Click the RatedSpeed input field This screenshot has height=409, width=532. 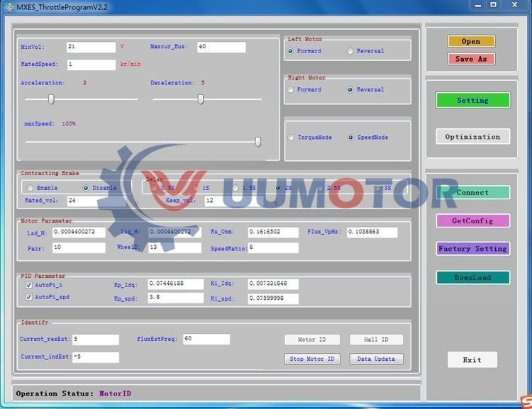point(91,65)
